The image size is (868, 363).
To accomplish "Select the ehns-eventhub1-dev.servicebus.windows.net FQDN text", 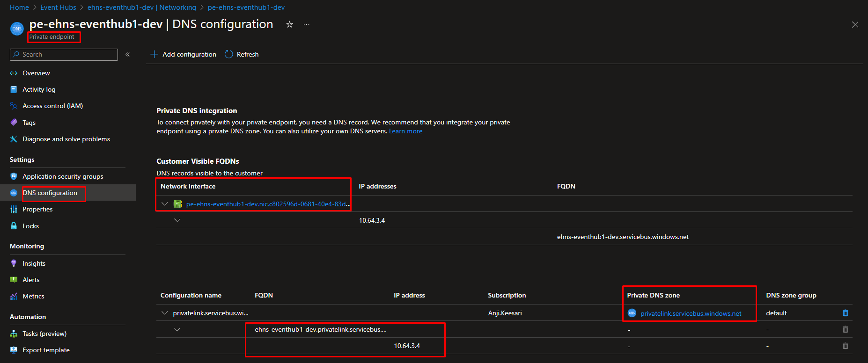I will click(x=623, y=237).
